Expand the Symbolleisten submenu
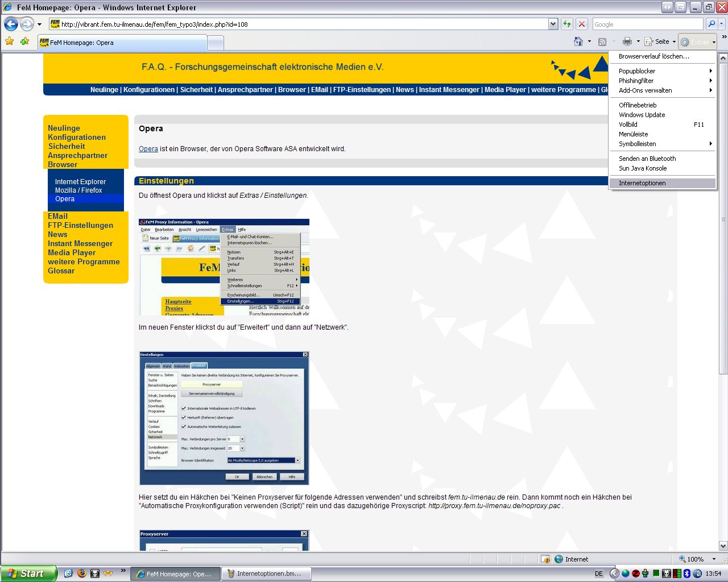728x582 pixels. 662,144
